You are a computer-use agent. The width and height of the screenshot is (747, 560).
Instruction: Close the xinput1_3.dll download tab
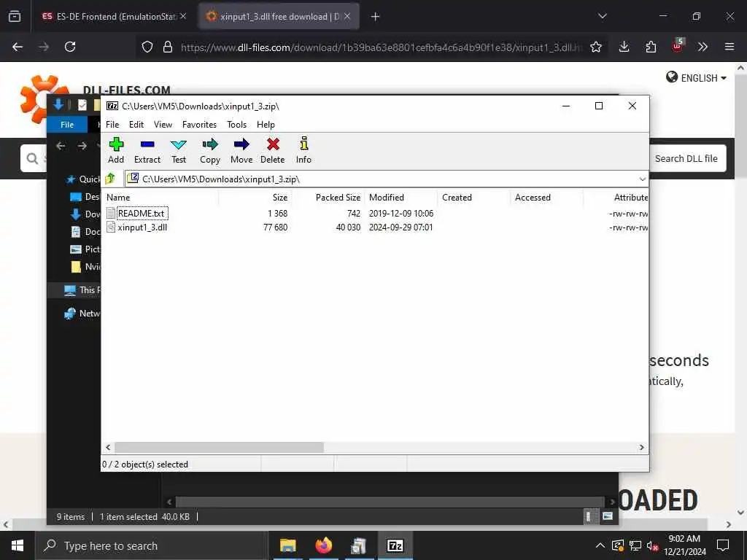[x=347, y=16]
